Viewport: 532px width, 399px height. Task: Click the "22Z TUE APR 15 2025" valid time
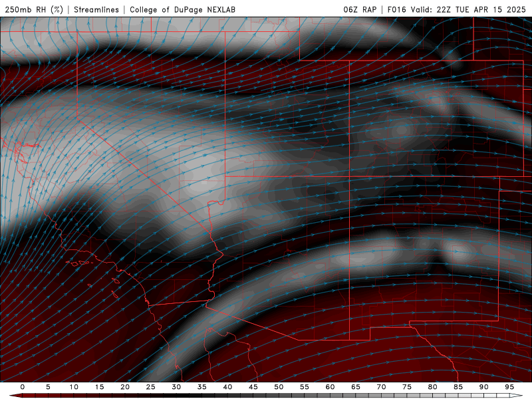(481, 9)
